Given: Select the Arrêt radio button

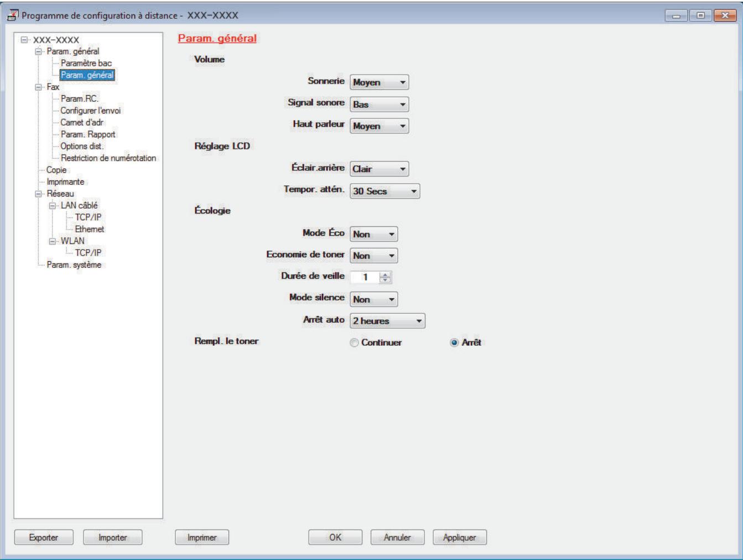Looking at the screenshot, I should tap(454, 343).
